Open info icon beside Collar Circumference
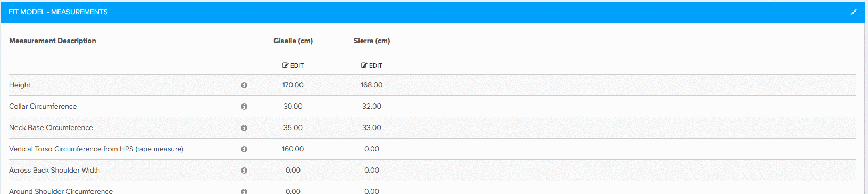This screenshot has height=194, width=868. (244, 107)
